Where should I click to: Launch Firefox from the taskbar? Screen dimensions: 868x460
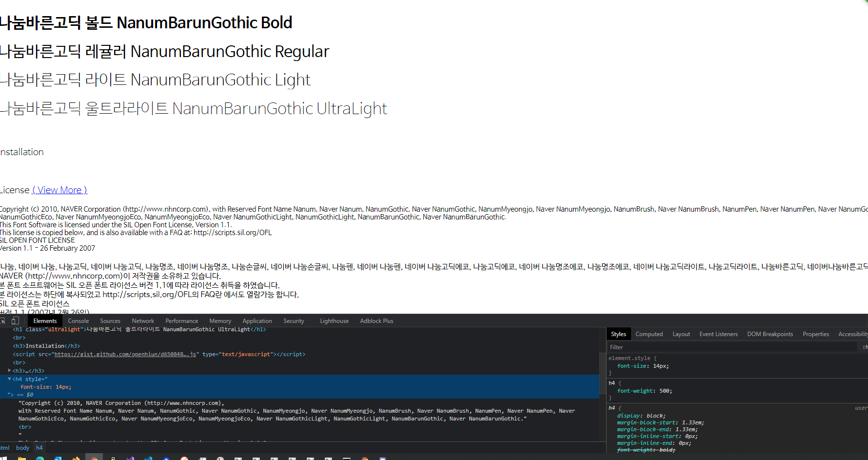tap(76, 458)
